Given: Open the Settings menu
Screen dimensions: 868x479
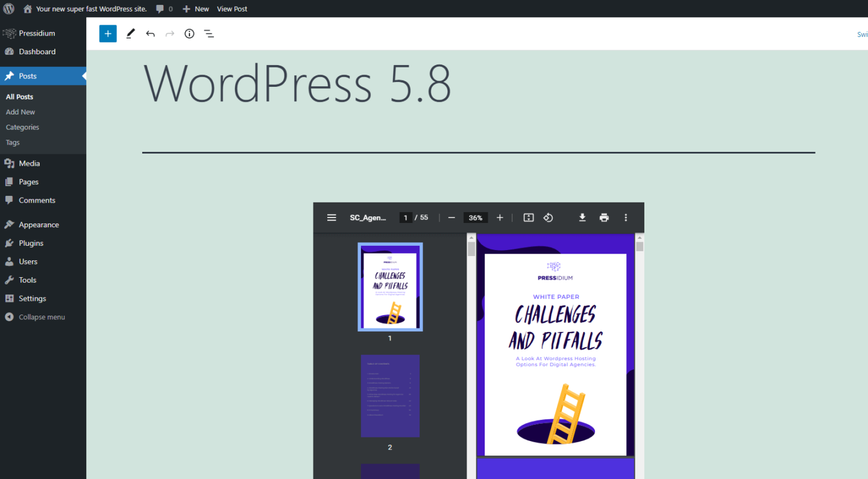Looking at the screenshot, I should [x=43, y=298].
